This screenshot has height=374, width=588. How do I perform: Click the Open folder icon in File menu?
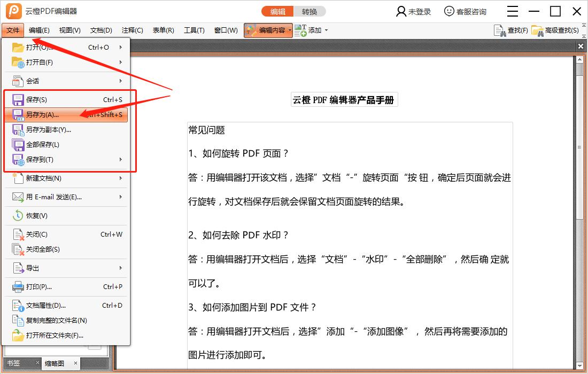point(18,47)
